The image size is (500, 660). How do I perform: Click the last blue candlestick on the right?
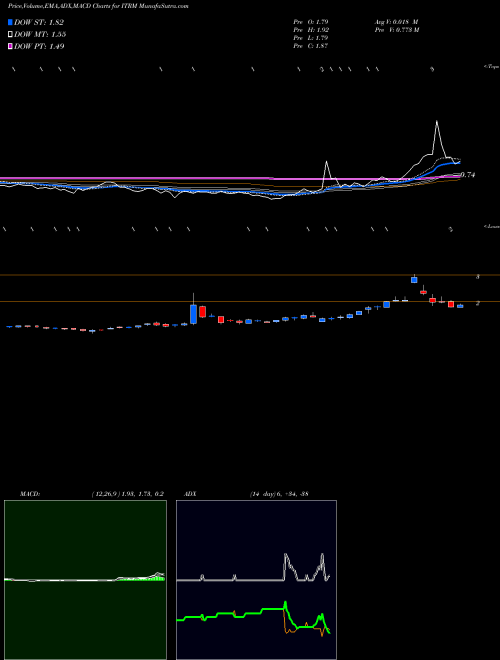pos(460,306)
